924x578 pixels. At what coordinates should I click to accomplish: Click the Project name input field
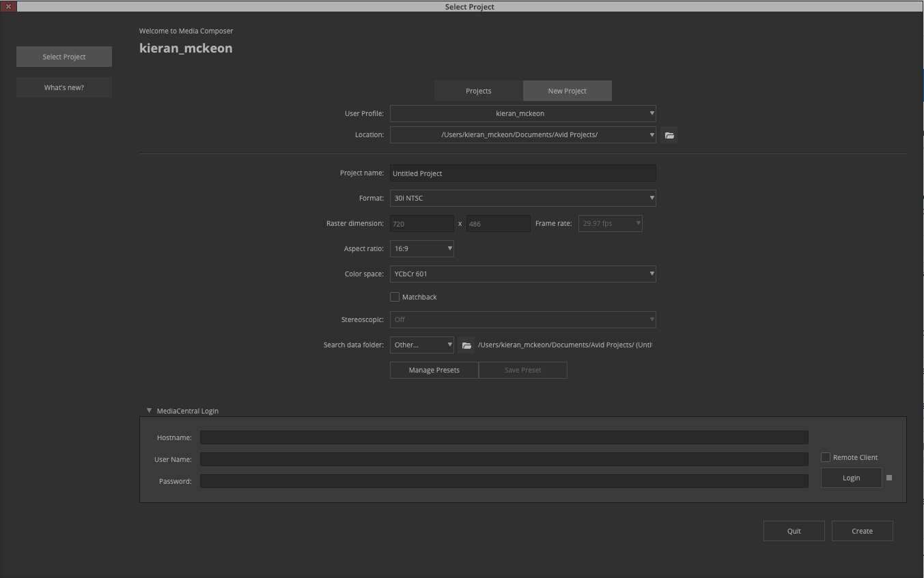click(523, 173)
